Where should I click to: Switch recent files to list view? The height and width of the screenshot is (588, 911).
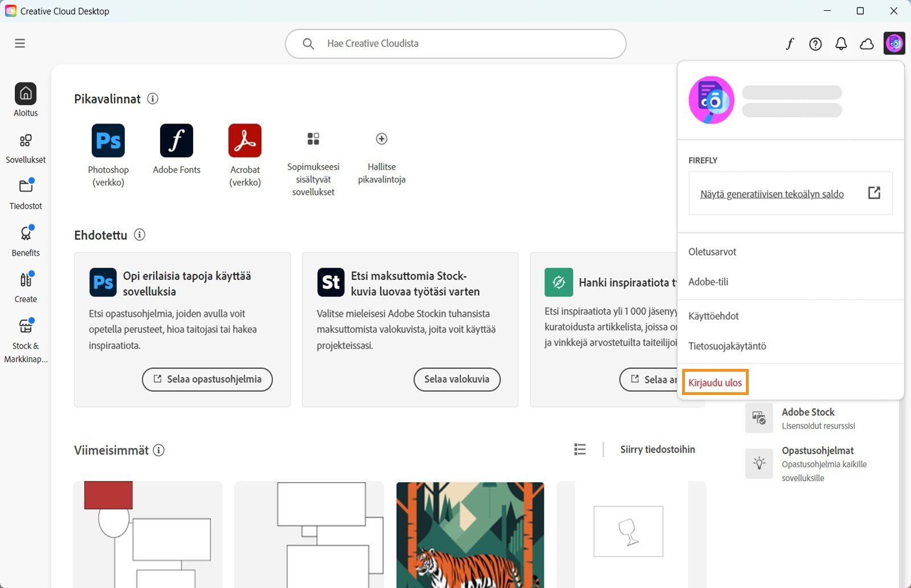pyautogui.click(x=580, y=450)
